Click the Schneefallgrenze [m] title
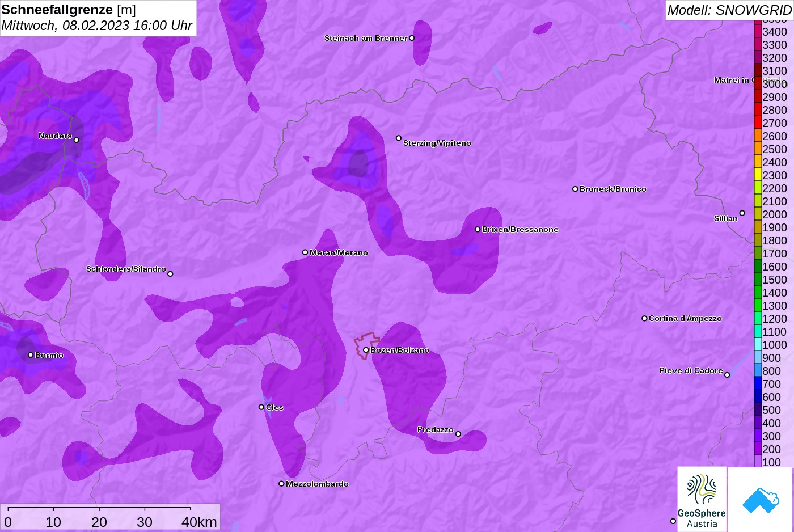The height and width of the screenshot is (532, 794). point(69,10)
